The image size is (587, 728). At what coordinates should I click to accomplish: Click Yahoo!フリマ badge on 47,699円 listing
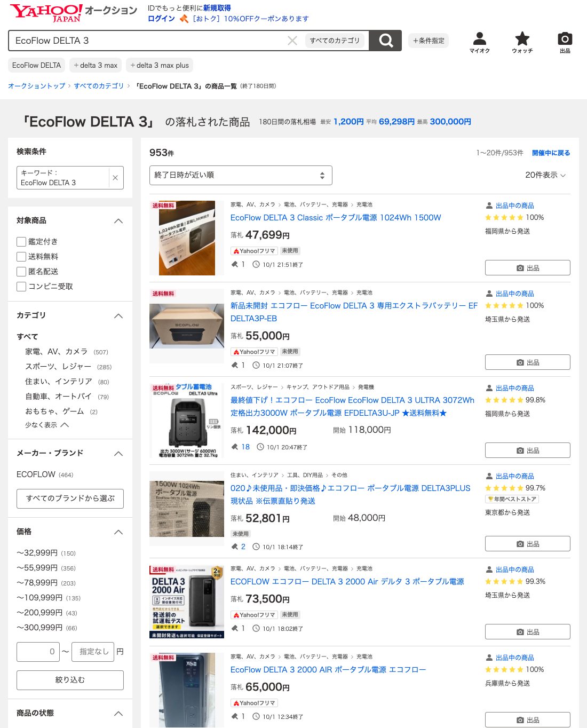click(254, 251)
